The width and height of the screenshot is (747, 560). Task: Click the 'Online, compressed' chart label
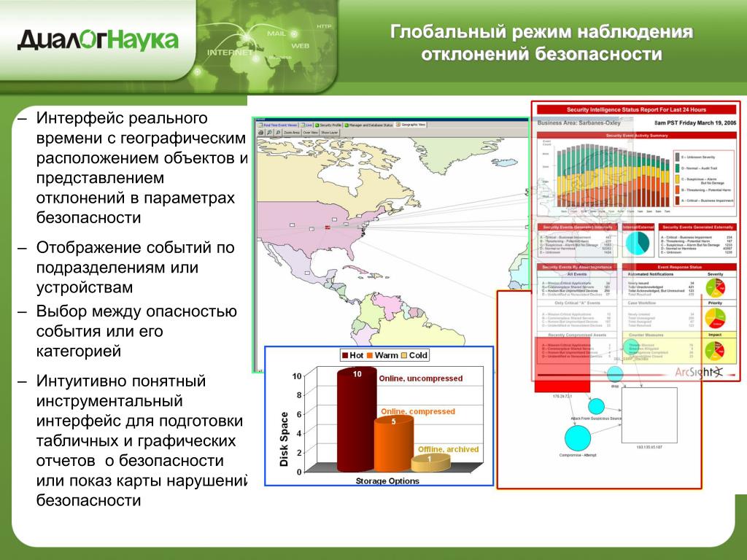(x=418, y=411)
